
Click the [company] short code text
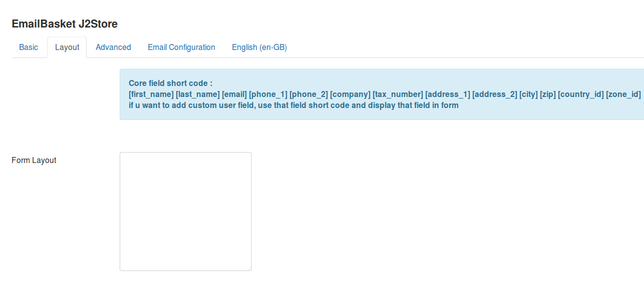(350, 94)
